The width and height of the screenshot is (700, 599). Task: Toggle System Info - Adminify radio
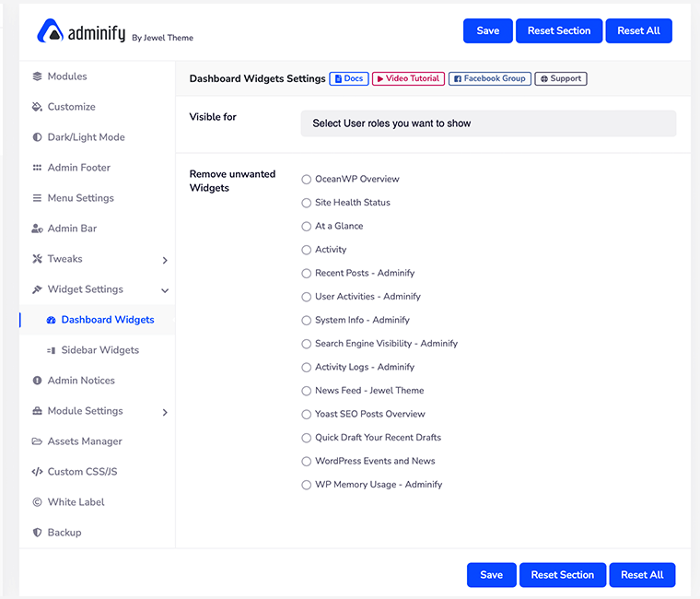click(x=306, y=321)
